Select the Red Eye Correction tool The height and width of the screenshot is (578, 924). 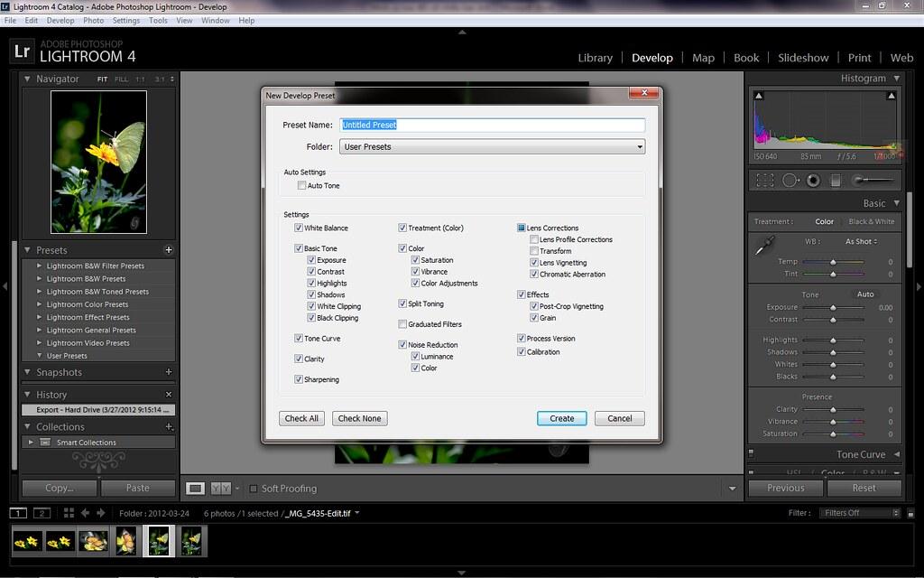tap(813, 180)
